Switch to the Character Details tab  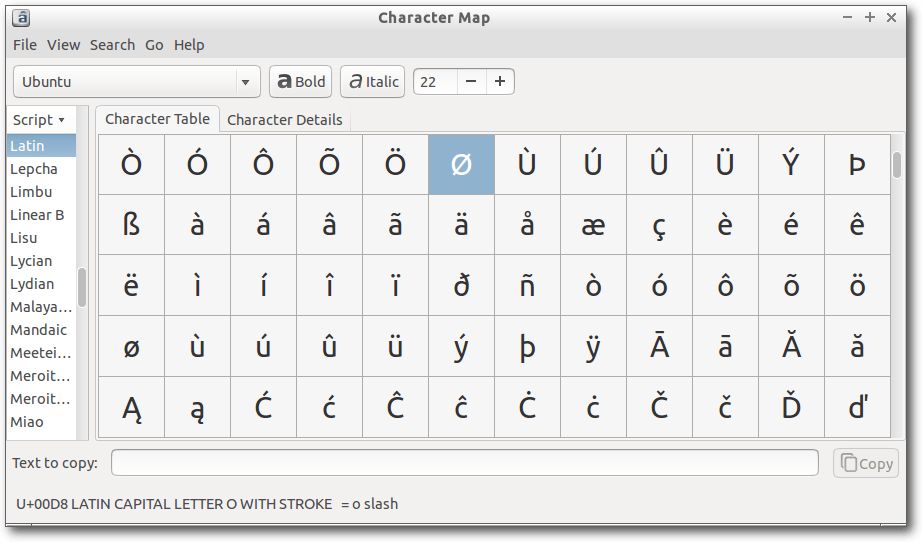285,120
